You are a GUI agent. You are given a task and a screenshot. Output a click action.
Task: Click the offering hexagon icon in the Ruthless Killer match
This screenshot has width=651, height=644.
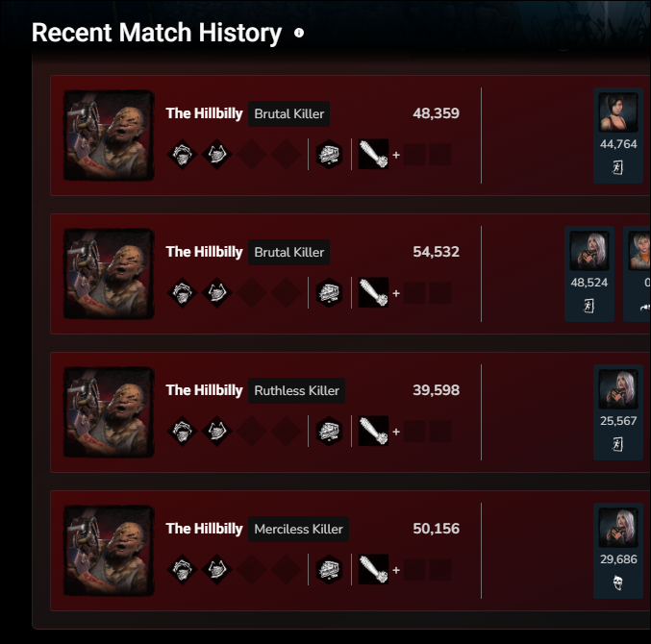tap(329, 432)
